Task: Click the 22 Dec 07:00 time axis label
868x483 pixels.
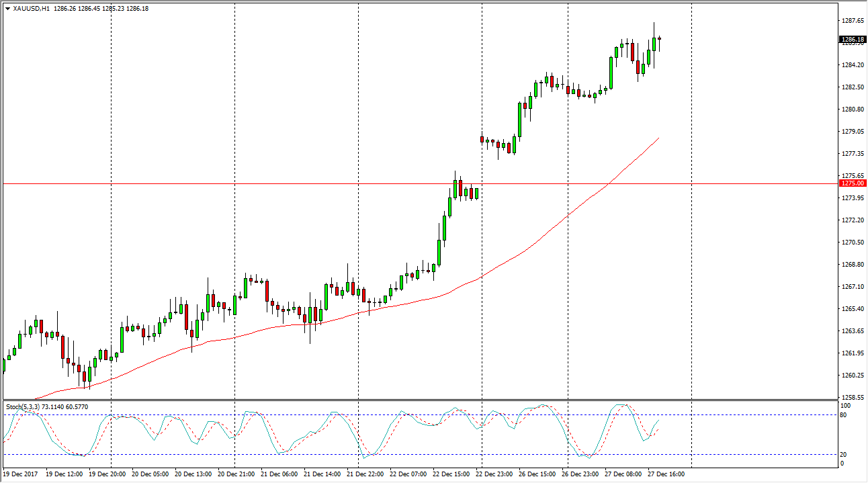Action: click(408, 474)
